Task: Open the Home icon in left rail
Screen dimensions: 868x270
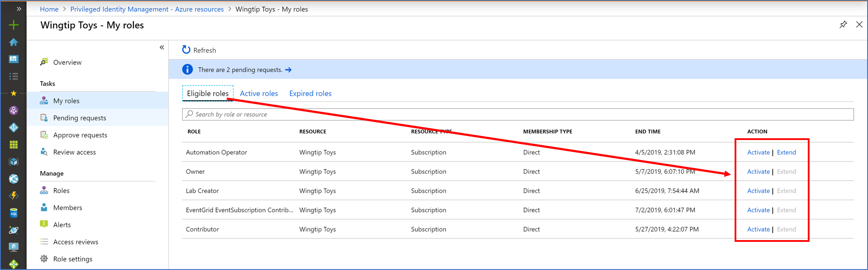Action: click(13, 42)
